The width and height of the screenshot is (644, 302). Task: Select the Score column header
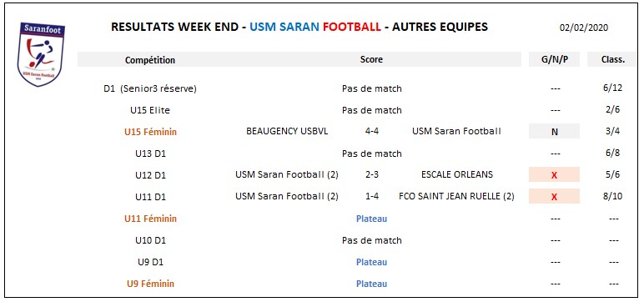[x=371, y=59]
